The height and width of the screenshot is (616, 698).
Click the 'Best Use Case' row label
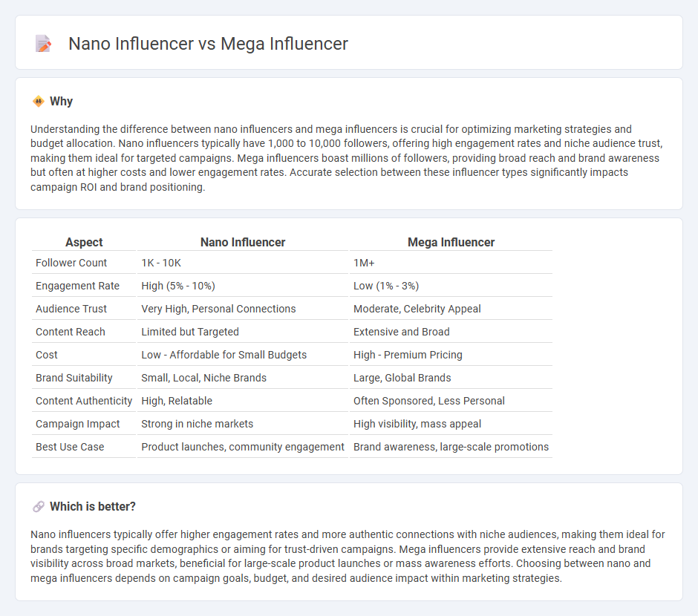point(70,447)
